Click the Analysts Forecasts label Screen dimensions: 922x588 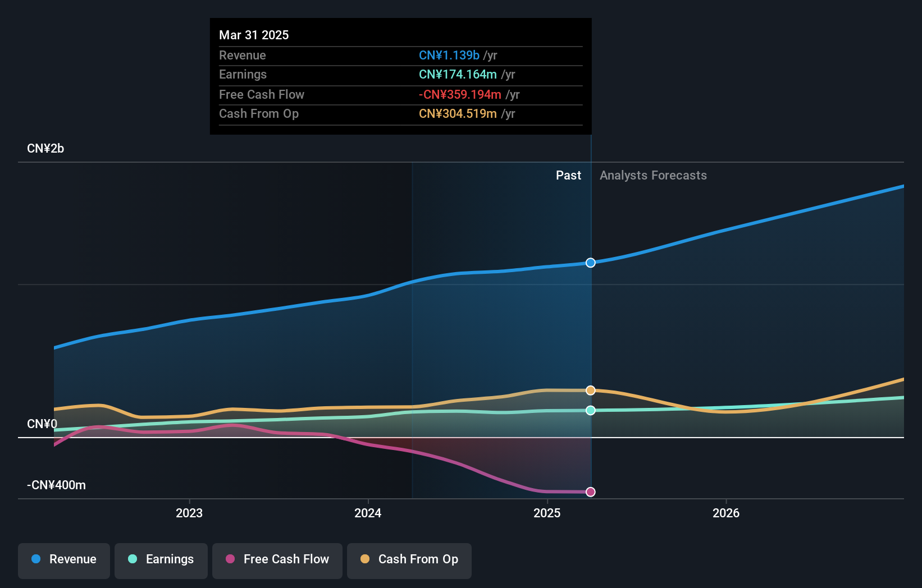[653, 176]
